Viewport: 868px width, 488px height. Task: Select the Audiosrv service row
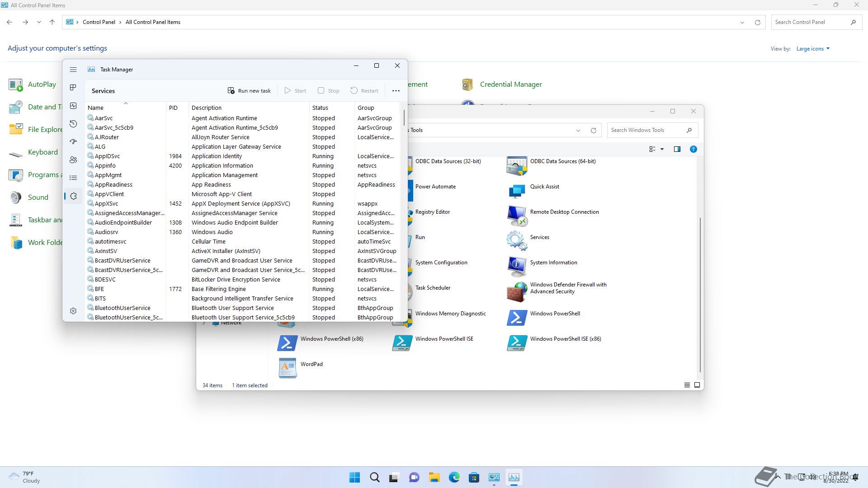coord(243,232)
